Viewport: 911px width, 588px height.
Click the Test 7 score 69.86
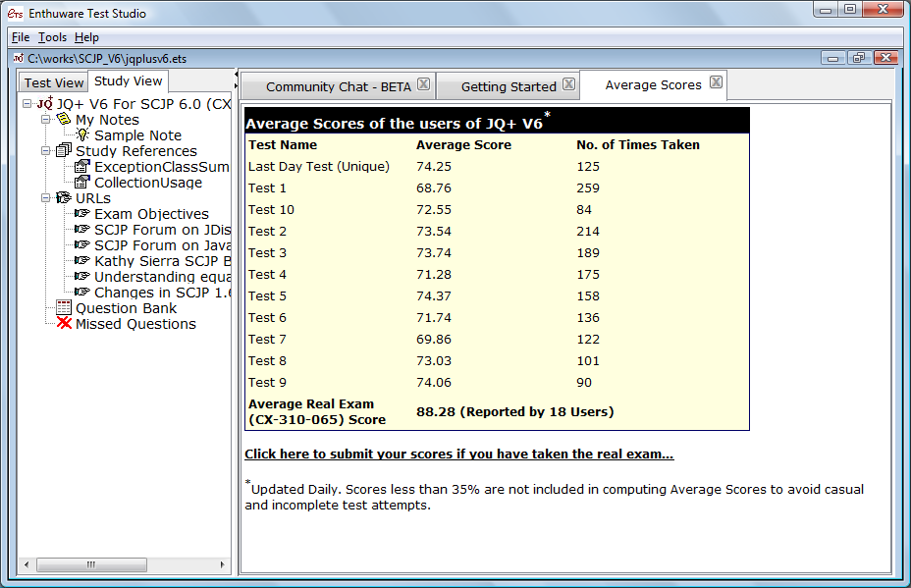(434, 339)
